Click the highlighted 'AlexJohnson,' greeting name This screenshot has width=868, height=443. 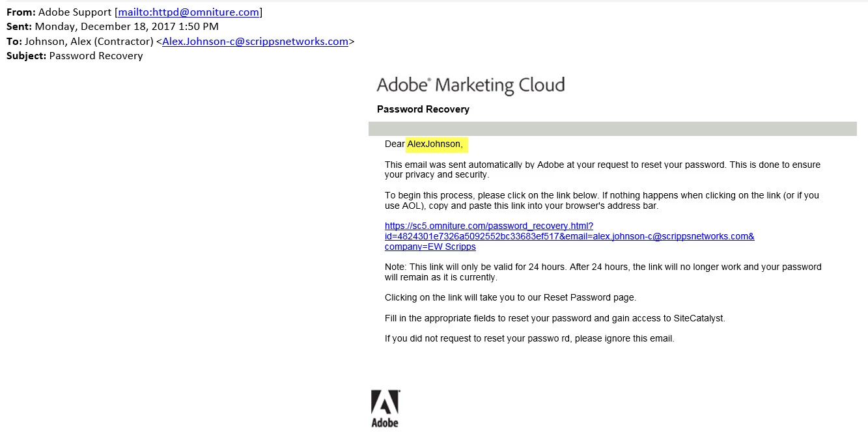pyautogui.click(x=435, y=144)
